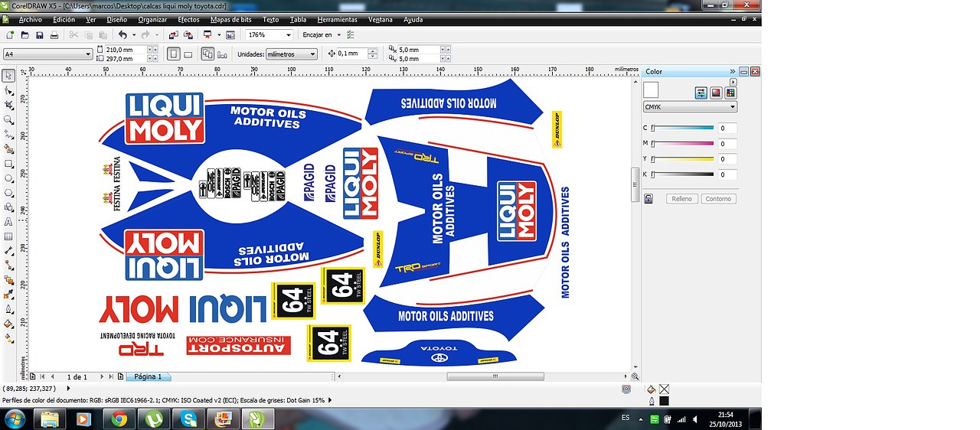Click the nudge distance 0,1 mm field

352,54
